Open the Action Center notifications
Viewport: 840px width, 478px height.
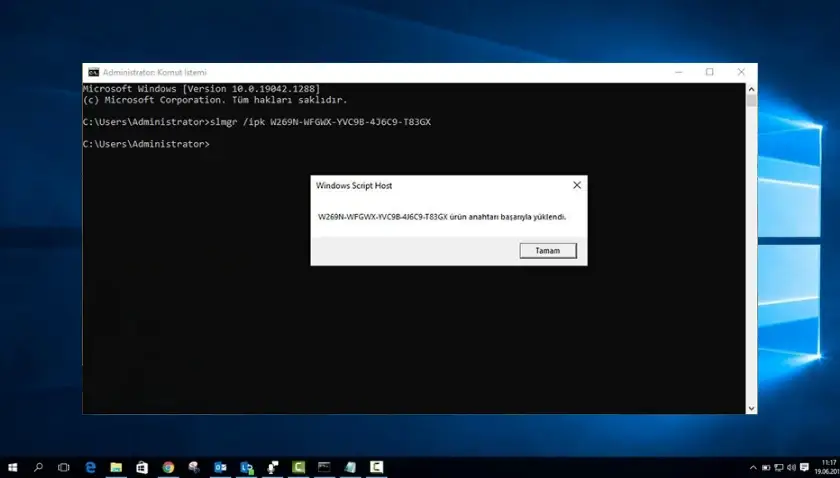pyautogui.click(x=805, y=468)
